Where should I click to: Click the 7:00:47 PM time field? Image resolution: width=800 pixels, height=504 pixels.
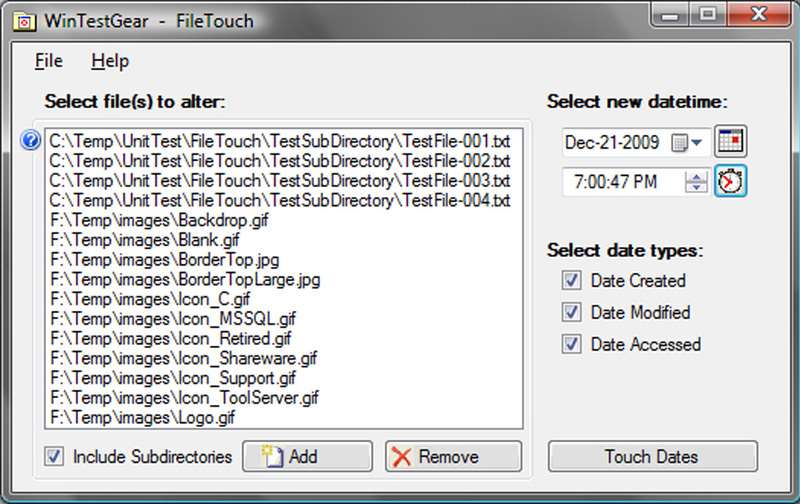pyautogui.click(x=623, y=182)
